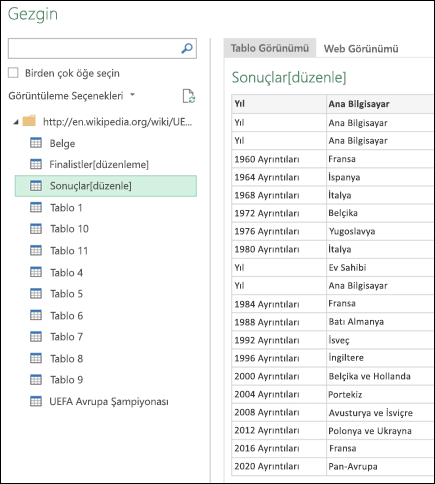
Task: Click the Wikipedia URL folder icon
Action: [x=29, y=121]
